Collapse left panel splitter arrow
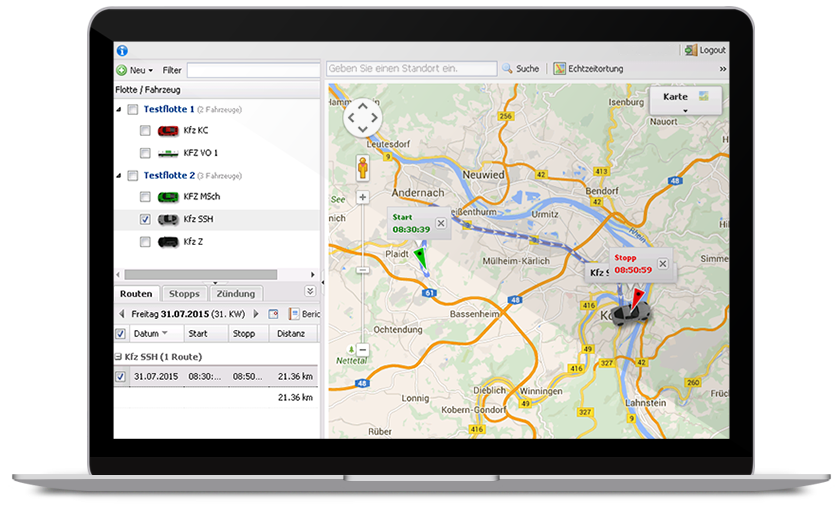This screenshot has width=840, height=514. click(322, 282)
